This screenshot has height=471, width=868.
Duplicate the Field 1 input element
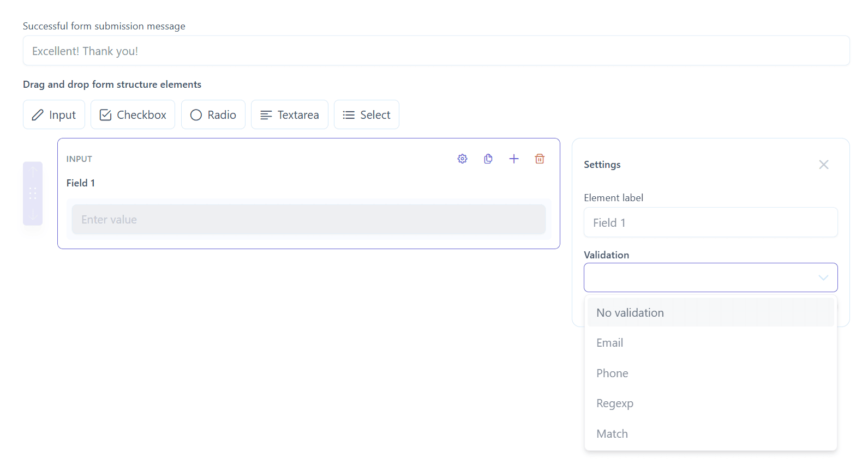[x=488, y=159]
